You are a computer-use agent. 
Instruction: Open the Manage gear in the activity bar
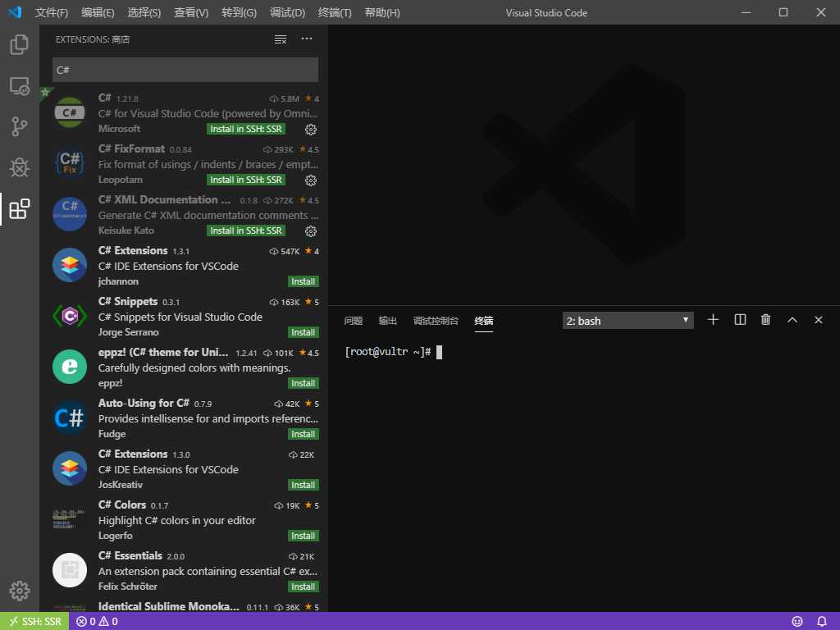pos(20,591)
